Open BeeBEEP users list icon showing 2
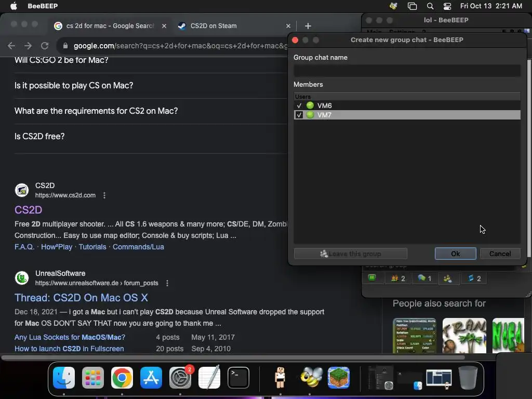The image size is (532, 399). coord(398,278)
